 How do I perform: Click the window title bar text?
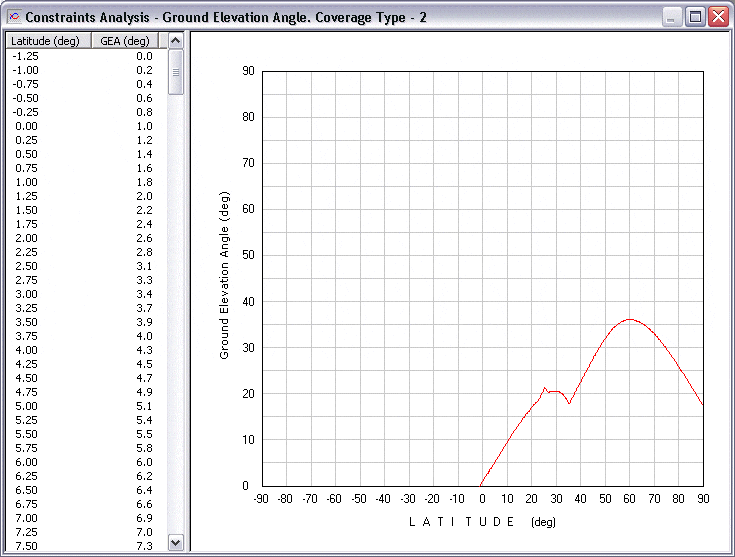tap(226, 17)
